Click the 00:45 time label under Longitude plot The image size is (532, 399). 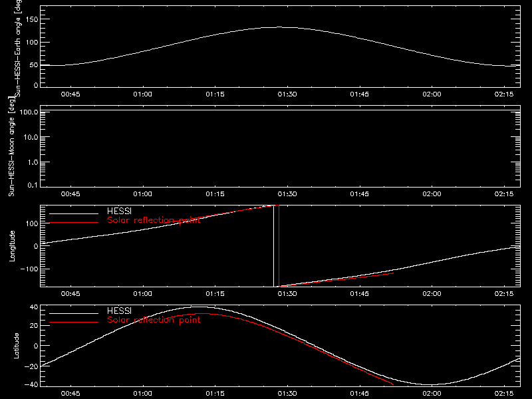[70, 293]
